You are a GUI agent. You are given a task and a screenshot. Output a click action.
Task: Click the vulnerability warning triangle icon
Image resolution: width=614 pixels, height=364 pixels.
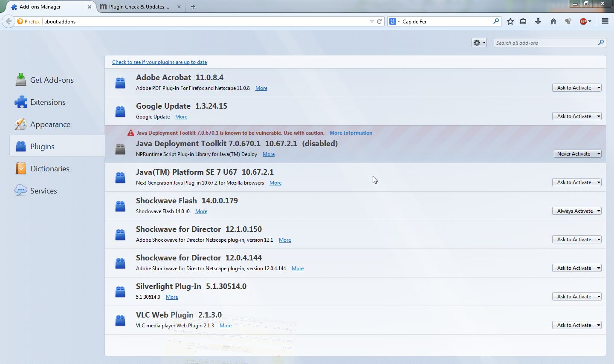[x=131, y=133]
